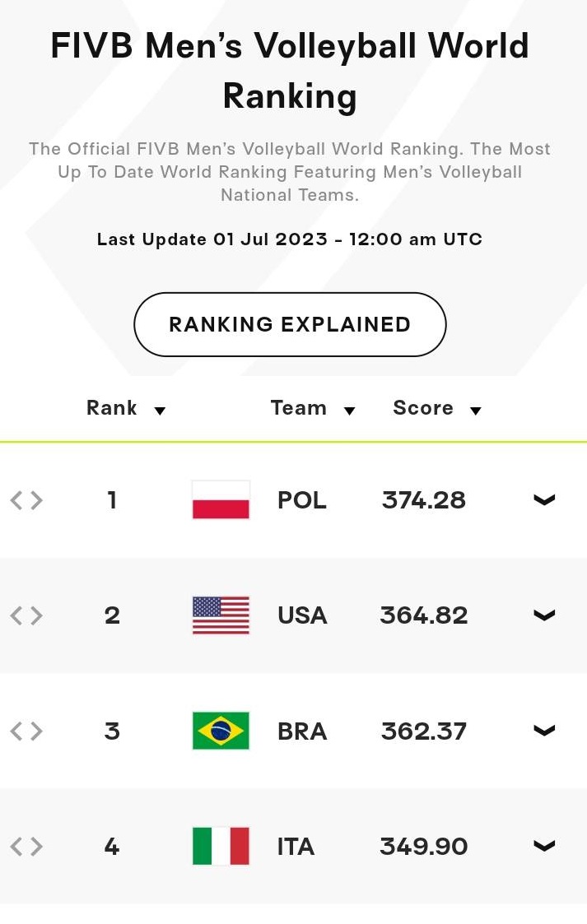Image resolution: width=587 pixels, height=924 pixels.
Task: Expand the ITA row details chevron
Action: (544, 846)
